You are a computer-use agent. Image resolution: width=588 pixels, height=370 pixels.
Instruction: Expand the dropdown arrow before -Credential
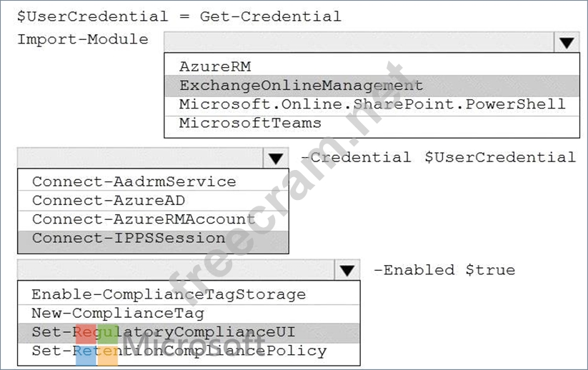pyautogui.click(x=275, y=158)
